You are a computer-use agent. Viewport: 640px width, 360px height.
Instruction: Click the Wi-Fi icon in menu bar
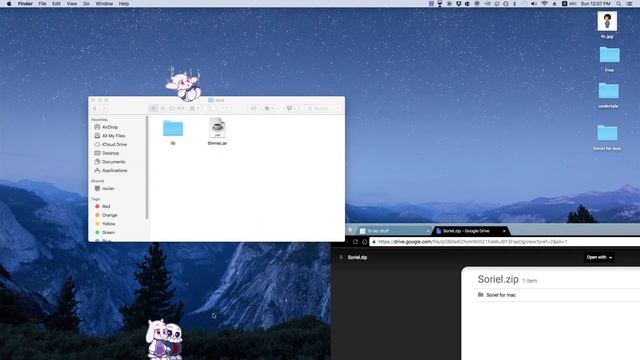544,4
